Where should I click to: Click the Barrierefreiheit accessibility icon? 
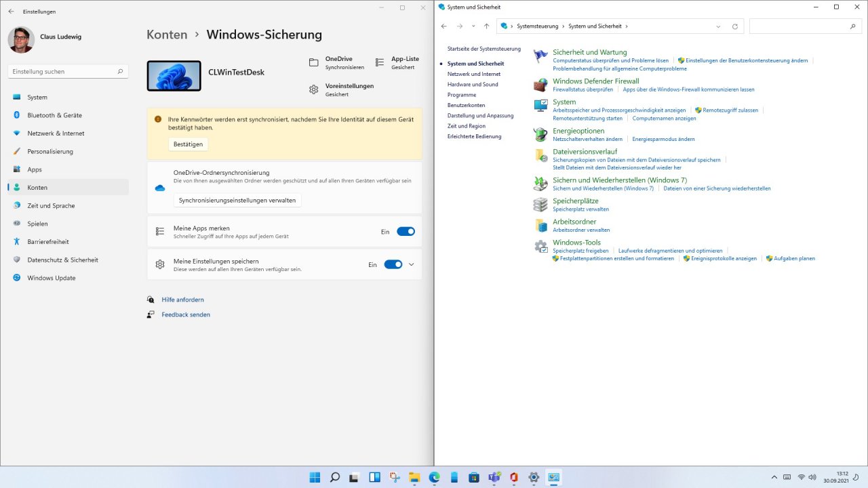click(x=17, y=242)
